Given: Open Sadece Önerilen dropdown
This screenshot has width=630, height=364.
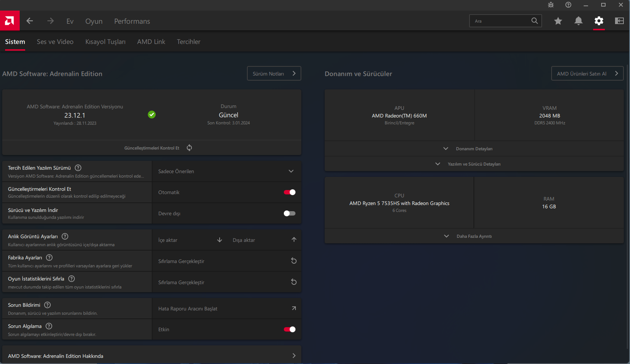Looking at the screenshot, I should click(227, 171).
